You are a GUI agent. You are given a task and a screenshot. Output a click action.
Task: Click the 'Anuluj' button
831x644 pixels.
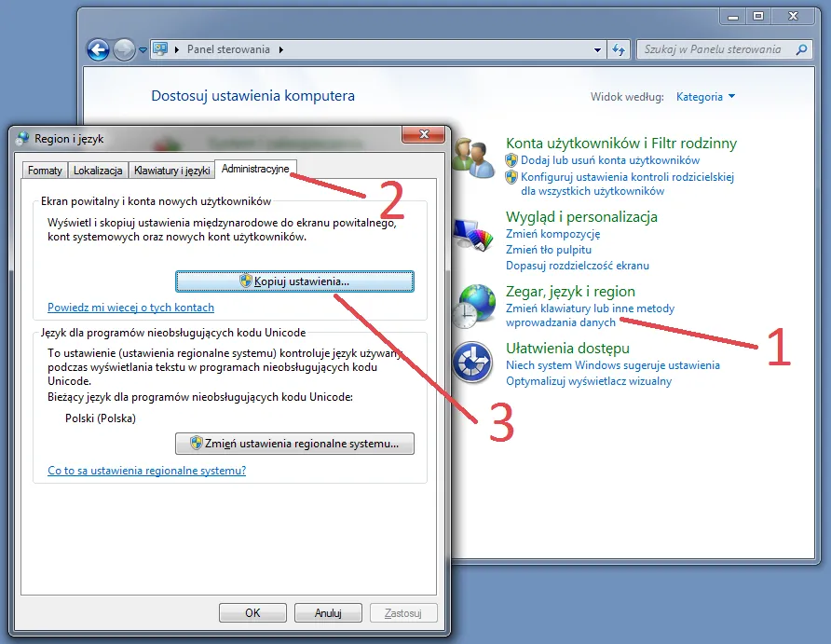tap(328, 612)
